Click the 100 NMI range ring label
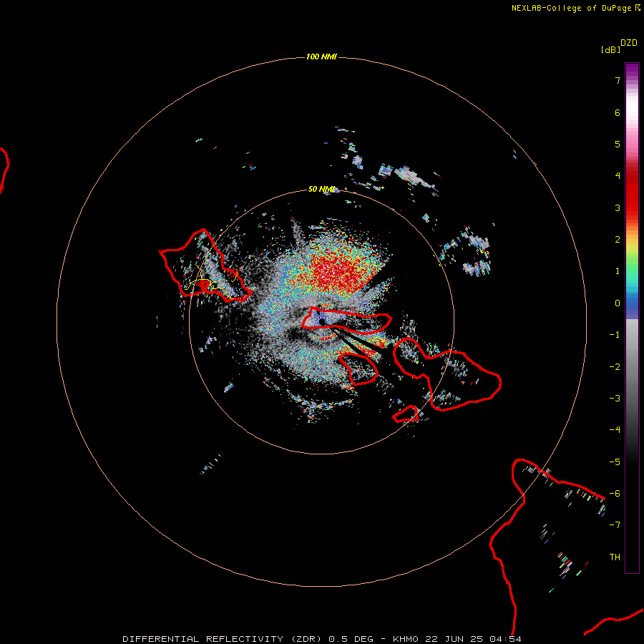Image resolution: width=644 pixels, height=644 pixels. pyautogui.click(x=321, y=57)
